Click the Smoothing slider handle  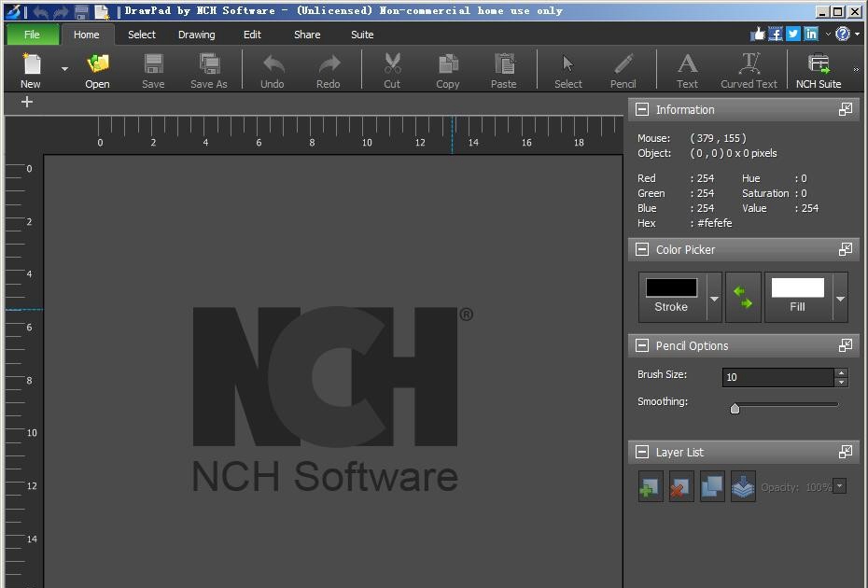click(x=735, y=409)
